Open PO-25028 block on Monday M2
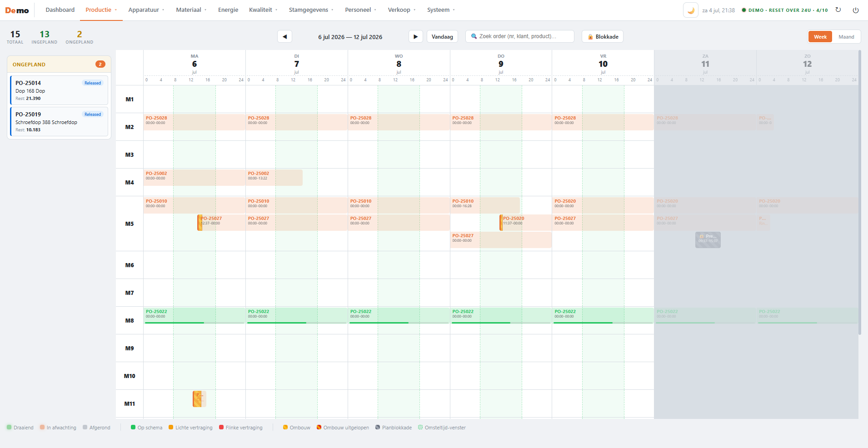 coord(195,122)
